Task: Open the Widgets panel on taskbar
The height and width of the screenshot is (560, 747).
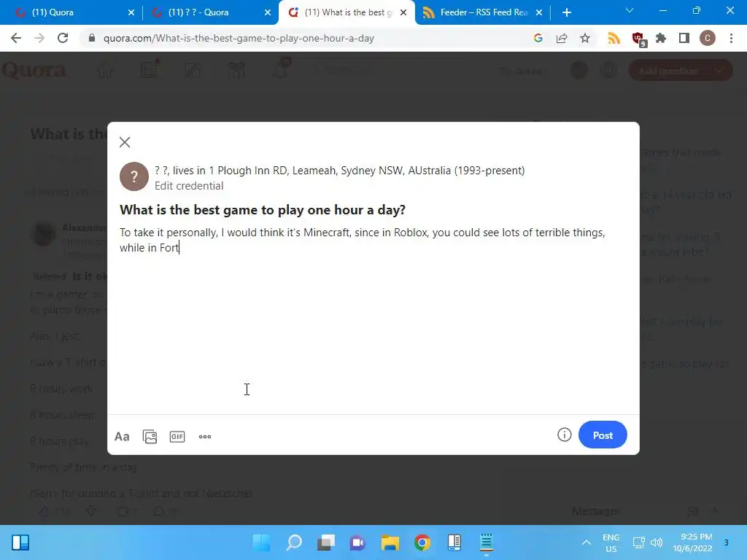Action: (x=20, y=542)
